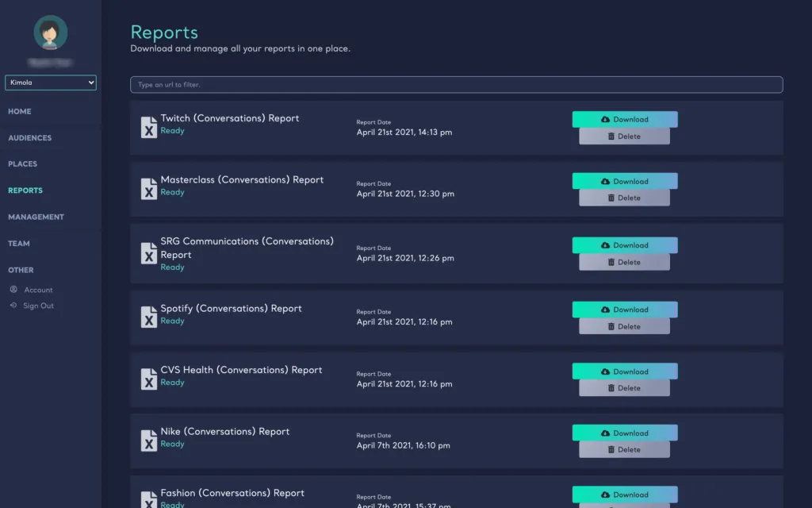Image resolution: width=812 pixels, height=508 pixels.
Task: Delete the SRG Communications Report
Action: [x=624, y=262]
